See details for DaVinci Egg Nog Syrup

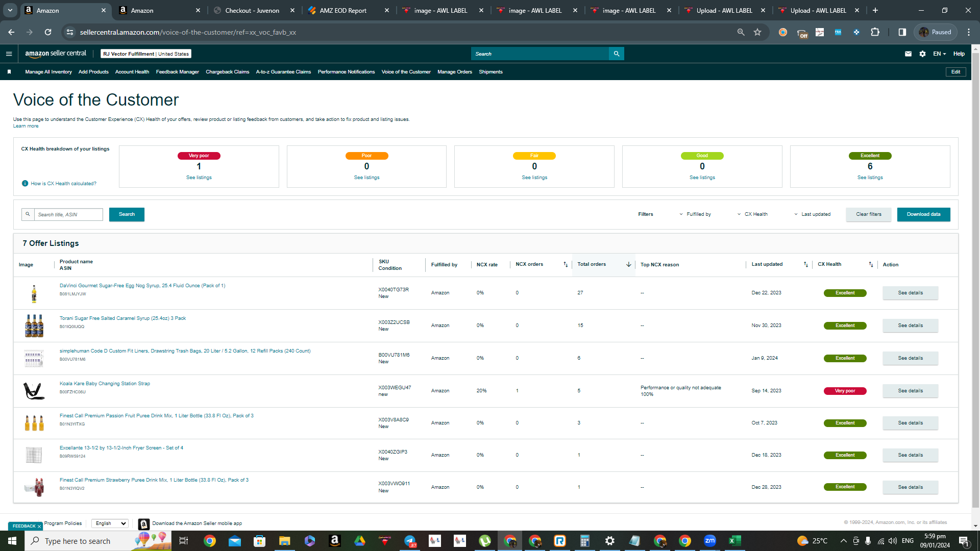[x=910, y=293]
